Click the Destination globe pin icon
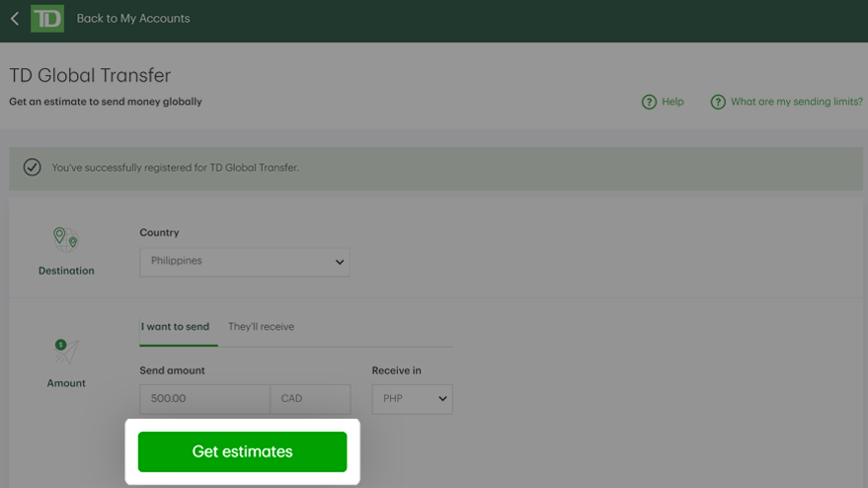The width and height of the screenshot is (868, 488). click(x=66, y=239)
